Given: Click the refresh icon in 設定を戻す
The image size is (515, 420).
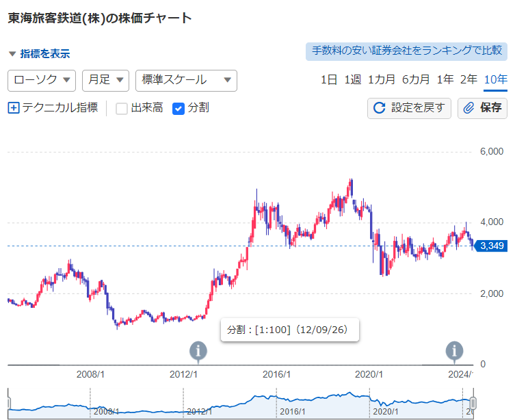Looking at the screenshot, I should [379, 107].
